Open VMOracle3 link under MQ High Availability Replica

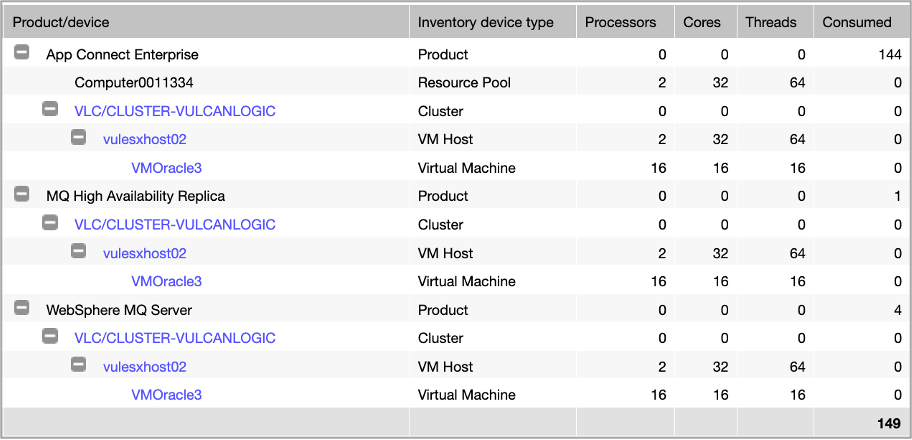pos(166,282)
